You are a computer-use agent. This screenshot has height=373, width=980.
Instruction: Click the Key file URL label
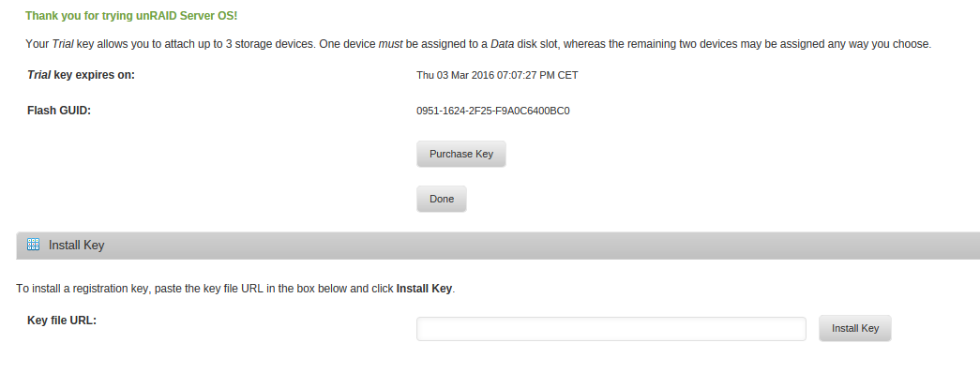tap(62, 321)
